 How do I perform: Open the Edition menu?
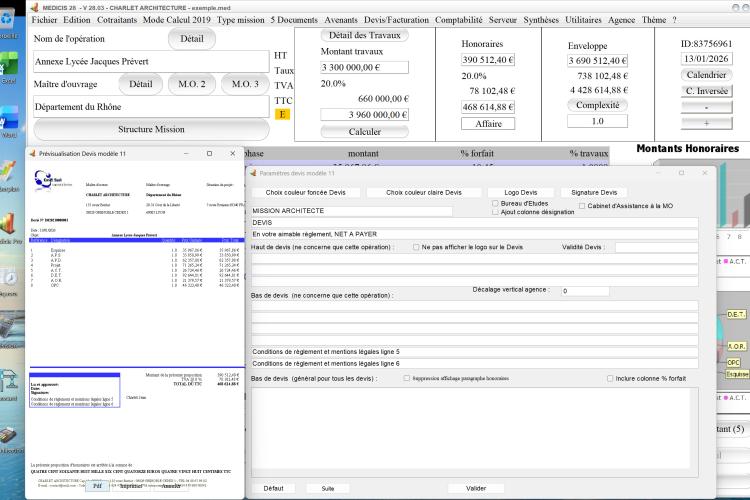[x=77, y=20]
